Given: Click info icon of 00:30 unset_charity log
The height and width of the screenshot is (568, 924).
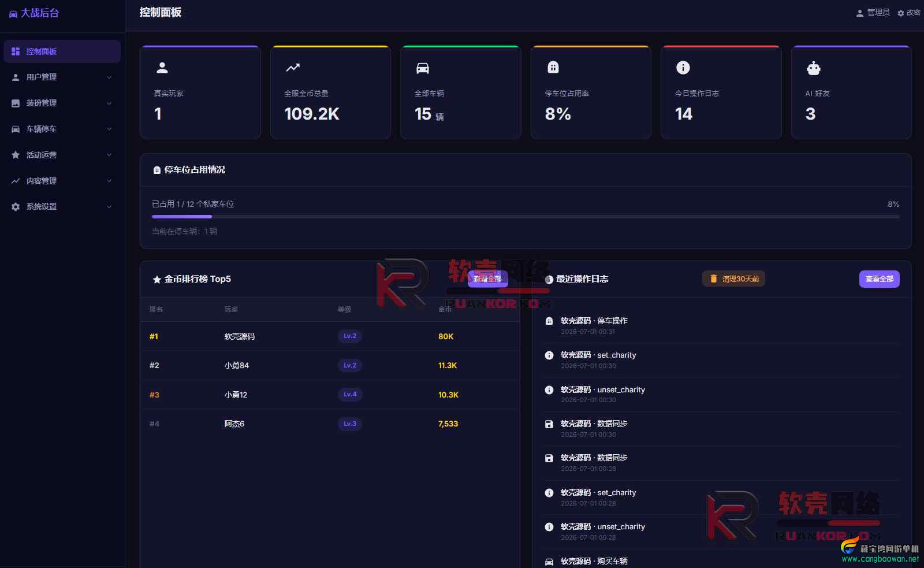Looking at the screenshot, I should coord(549,390).
